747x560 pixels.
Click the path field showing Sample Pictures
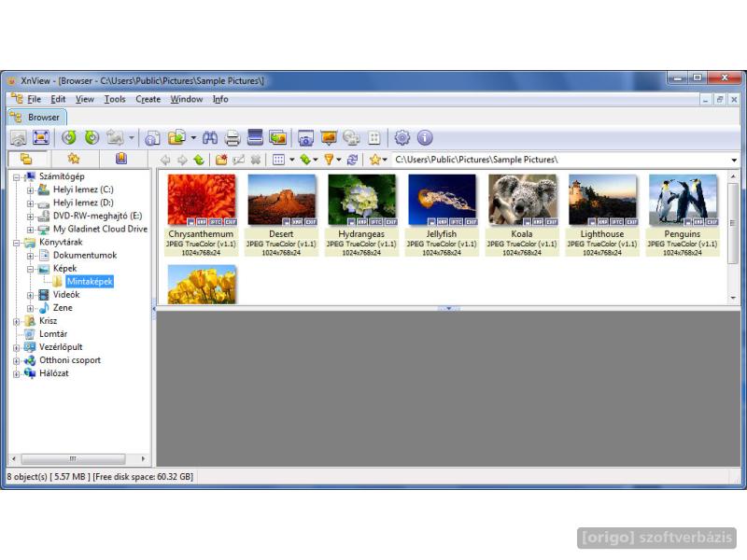pos(560,160)
